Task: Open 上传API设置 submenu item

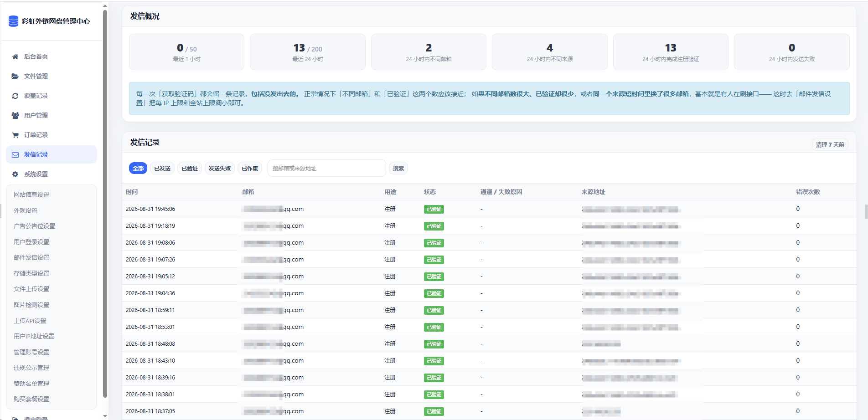Action: click(30, 321)
